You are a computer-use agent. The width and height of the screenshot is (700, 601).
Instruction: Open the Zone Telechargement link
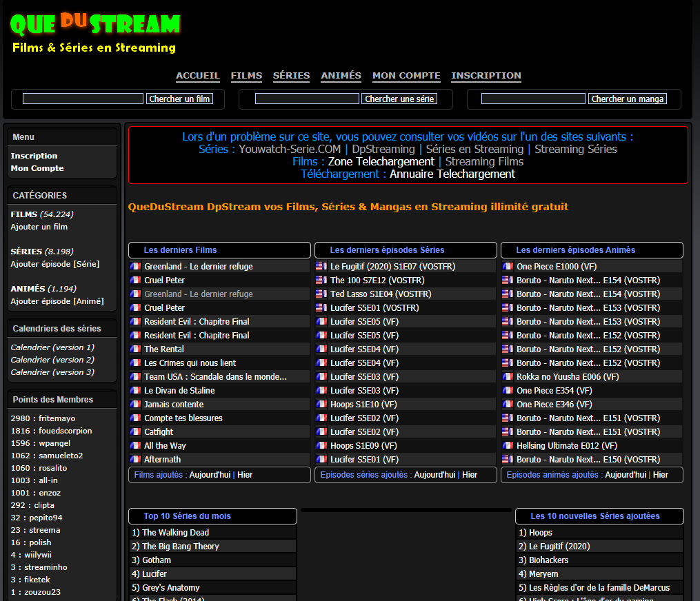[381, 161]
